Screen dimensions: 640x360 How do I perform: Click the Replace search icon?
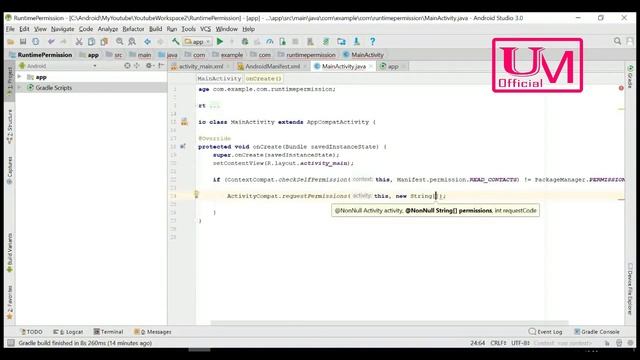coord(132,42)
